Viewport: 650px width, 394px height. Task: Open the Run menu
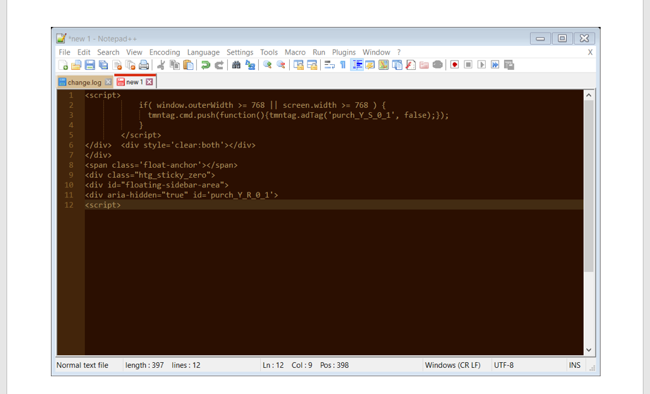[x=319, y=52]
